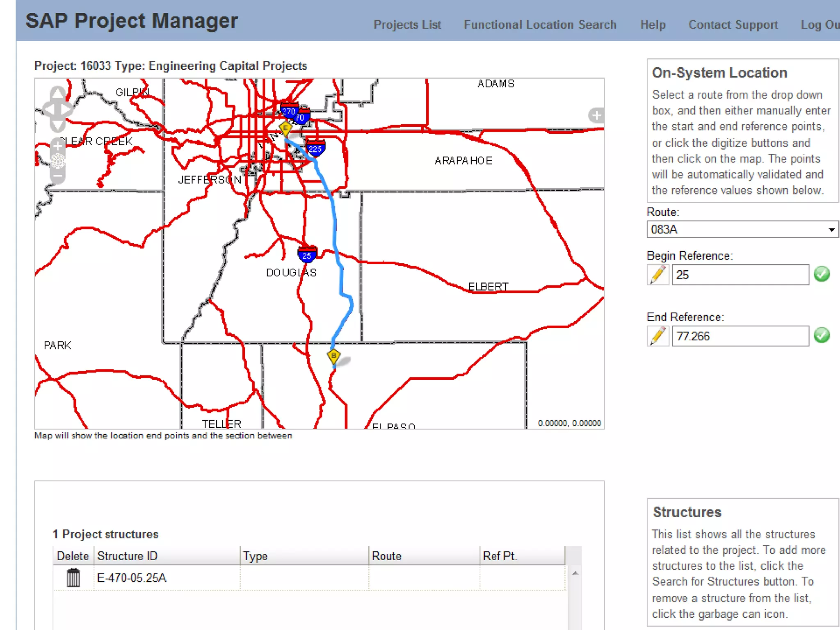Click the End Reference input field

tap(740, 336)
